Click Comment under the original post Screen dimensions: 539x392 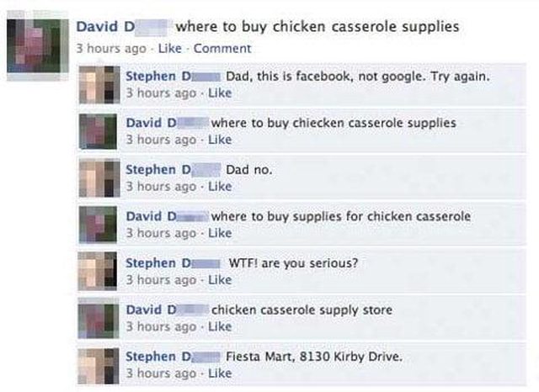pyautogui.click(x=222, y=49)
